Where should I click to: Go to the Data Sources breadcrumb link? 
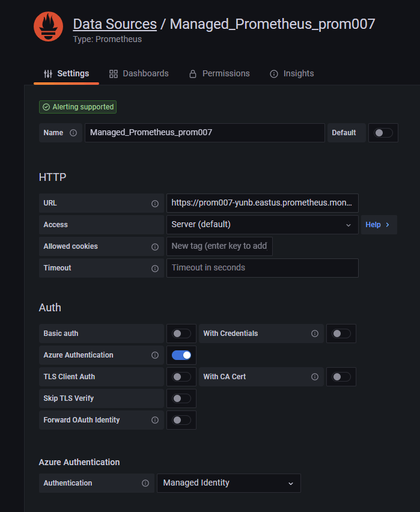(115, 24)
